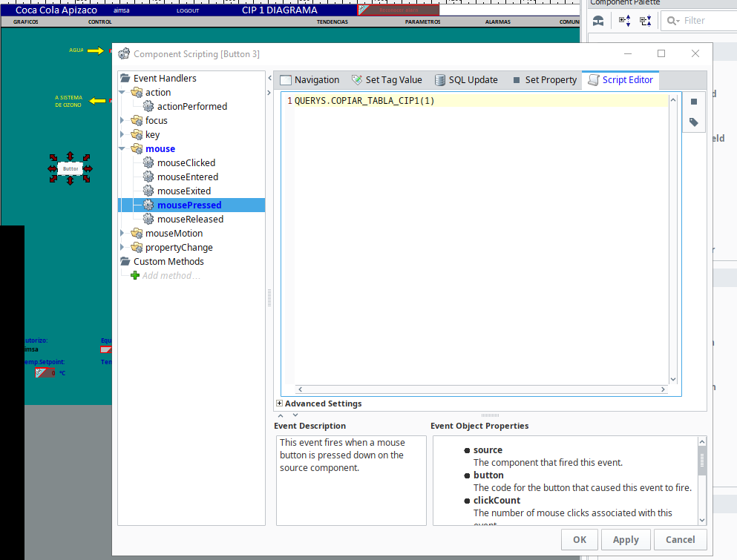
Task: Click the down arrow above Event Description
Action: 295,415
